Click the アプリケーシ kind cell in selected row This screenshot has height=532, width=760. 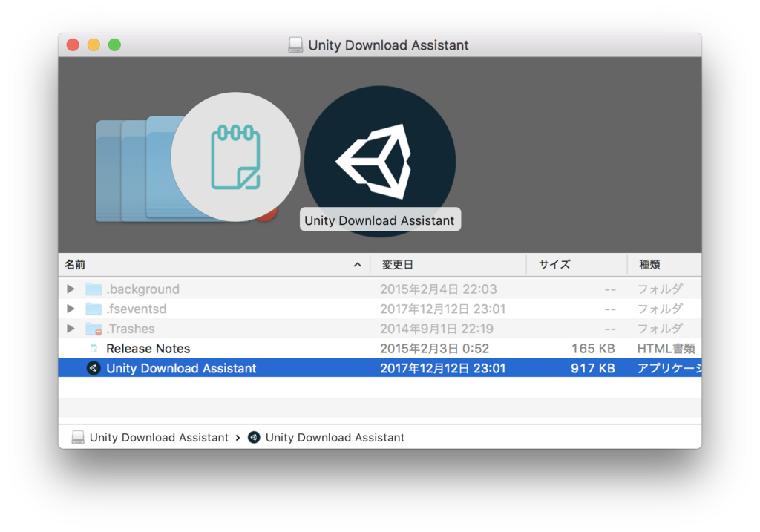[x=669, y=368]
